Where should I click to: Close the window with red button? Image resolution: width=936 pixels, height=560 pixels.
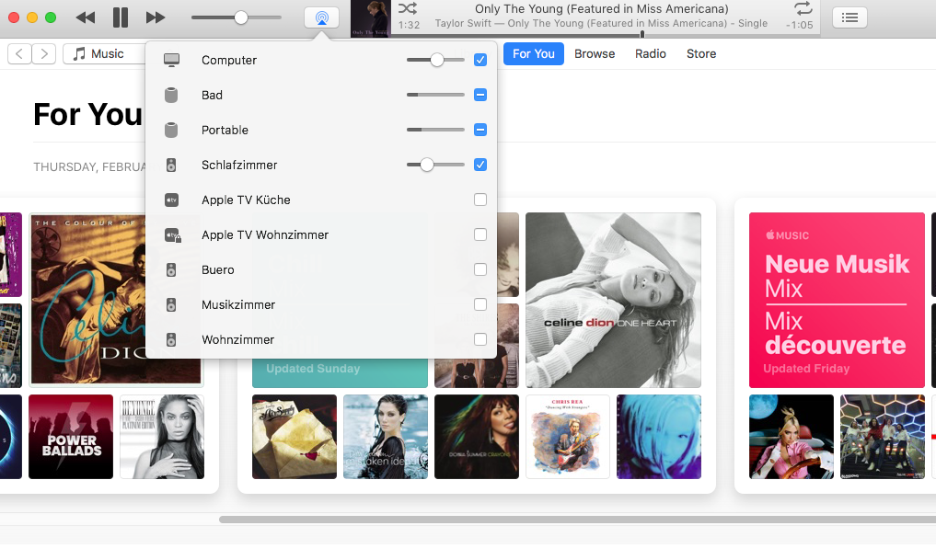pyautogui.click(x=14, y=17)
